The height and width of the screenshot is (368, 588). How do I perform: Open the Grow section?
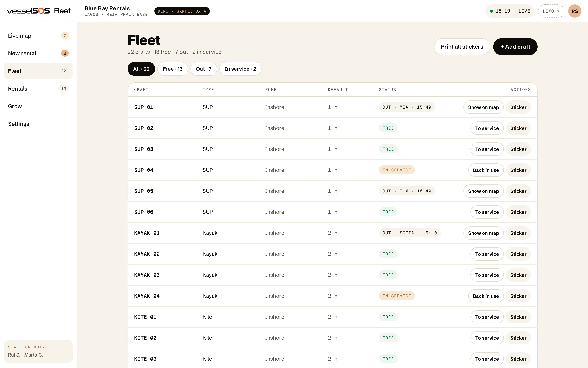click(38, 106)
